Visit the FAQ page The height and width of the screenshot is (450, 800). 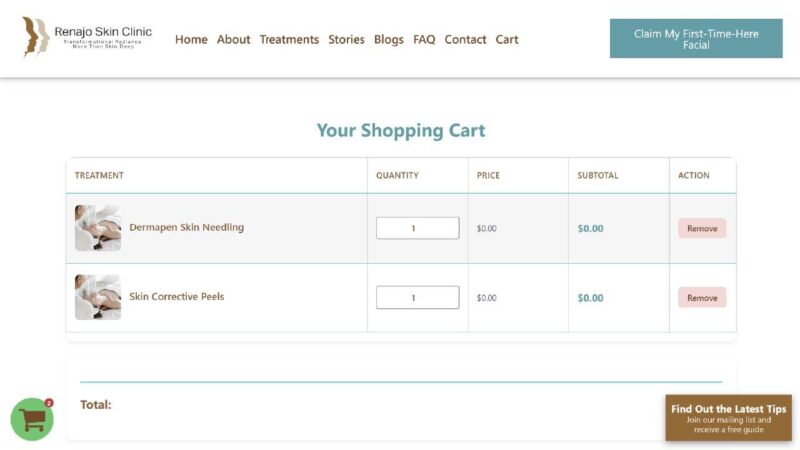tap(424, 40)
